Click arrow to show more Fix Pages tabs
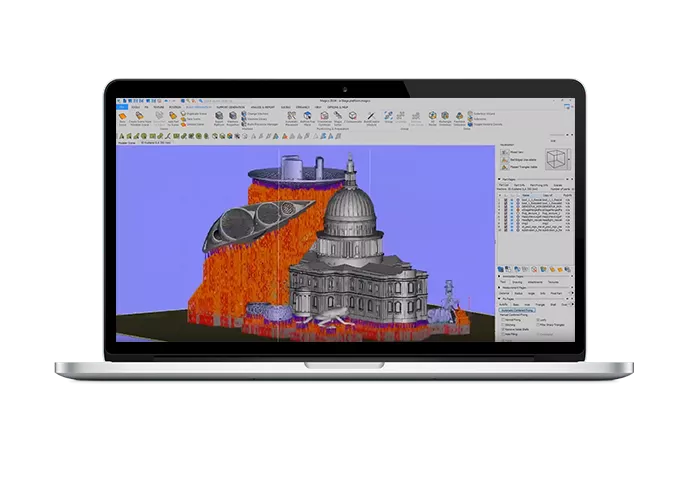690x480 pixels. (573, 304)
